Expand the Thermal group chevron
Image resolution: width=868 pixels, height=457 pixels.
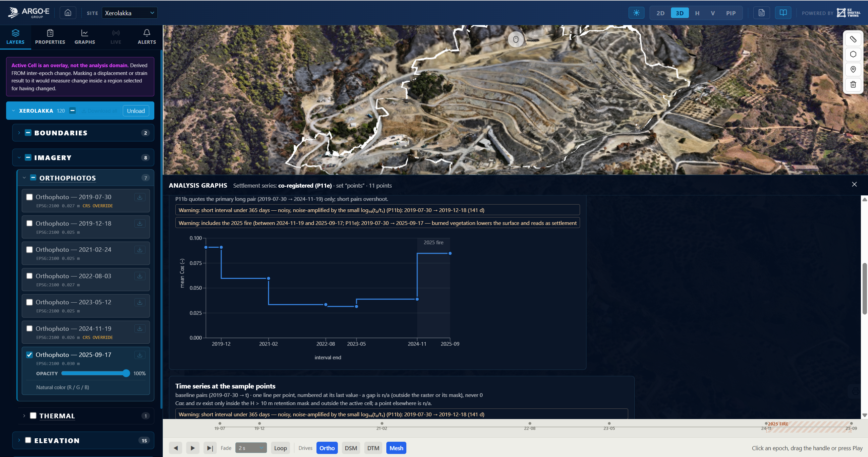24,416
